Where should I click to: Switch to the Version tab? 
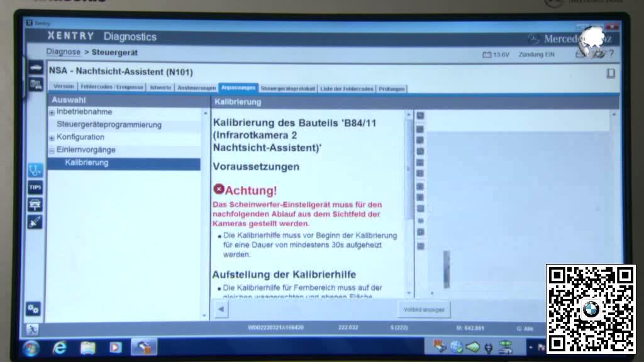click(64, 86)
